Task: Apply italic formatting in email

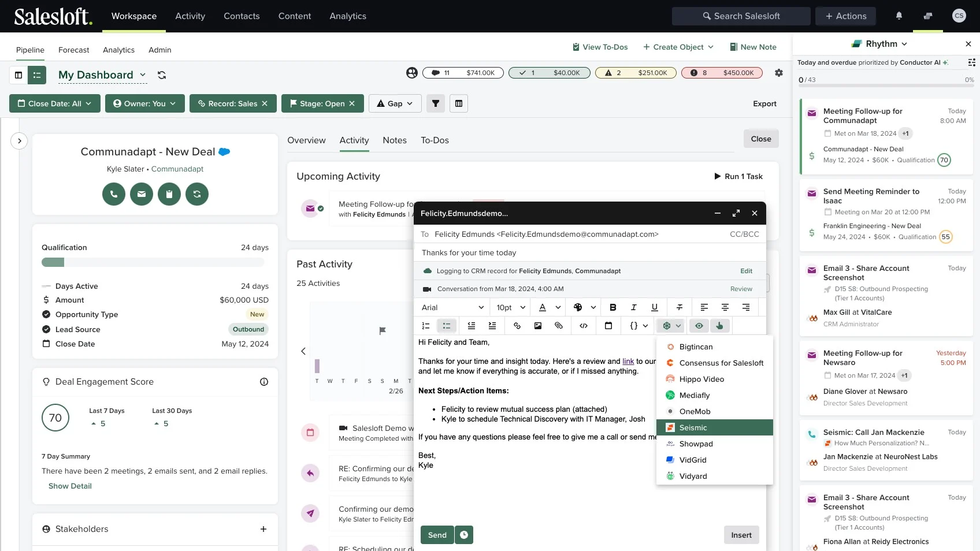Action: 634,307
